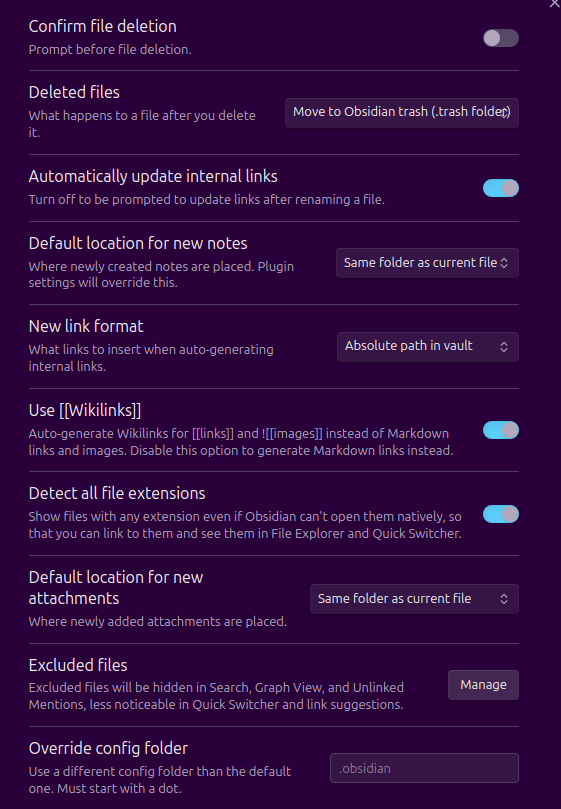Open Default location for new attachments dropdown
The image size is (561, 809).
(x=414, y=599)
